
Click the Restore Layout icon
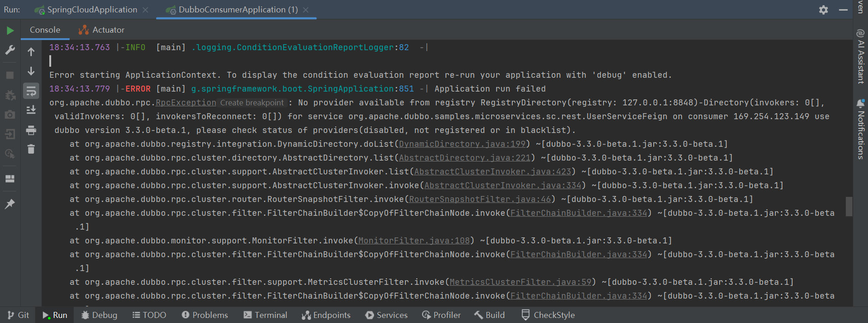(x=10, y=179)
